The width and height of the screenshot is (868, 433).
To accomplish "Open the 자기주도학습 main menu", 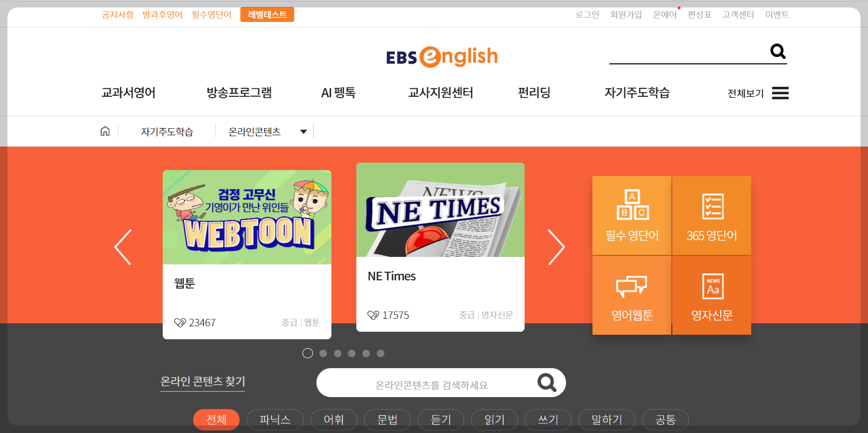I will (x=637, y=93).
